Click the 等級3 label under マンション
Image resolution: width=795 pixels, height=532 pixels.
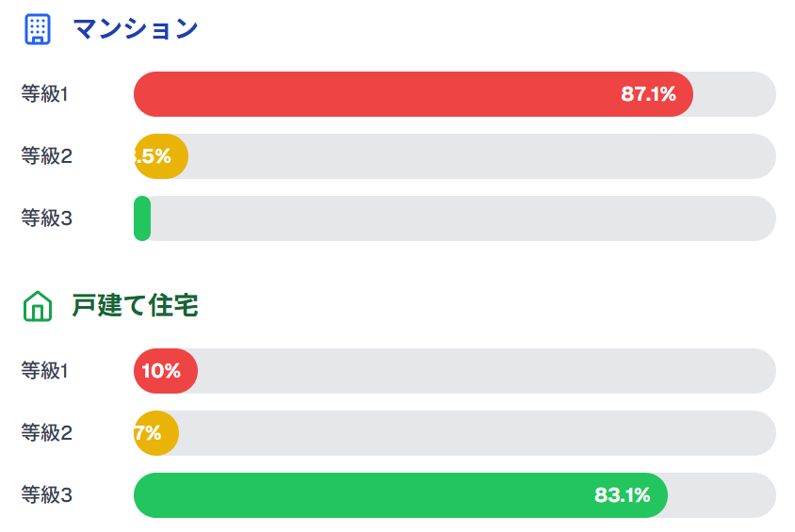pyautogui.click(x=46, y=218)
